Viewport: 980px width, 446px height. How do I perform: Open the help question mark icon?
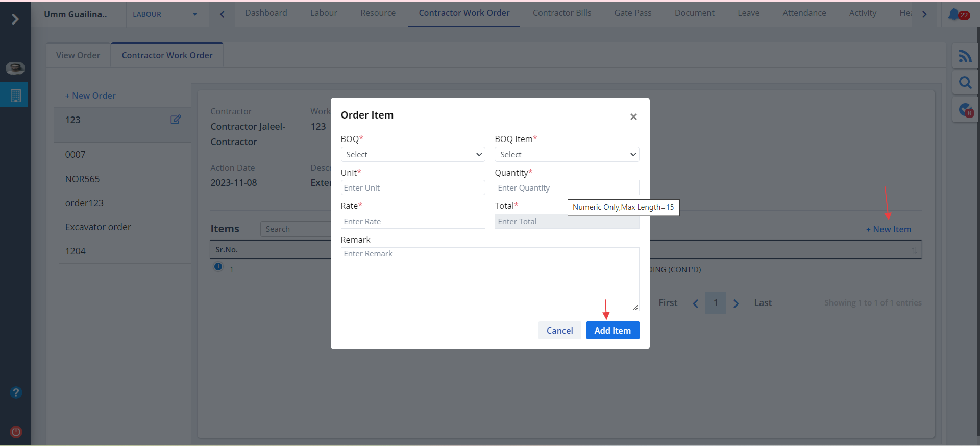pyautogui.click(x=16, y=392)
